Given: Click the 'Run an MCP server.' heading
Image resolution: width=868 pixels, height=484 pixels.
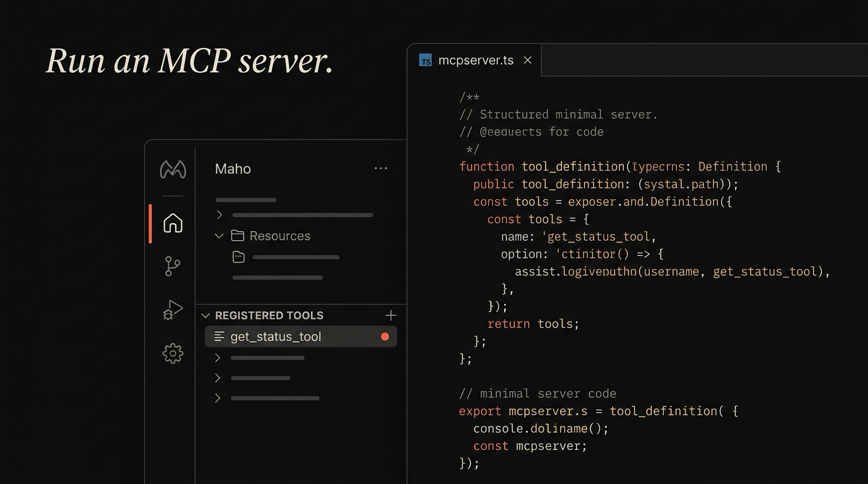Looking at the screenshot, I should tap(189, 61).
